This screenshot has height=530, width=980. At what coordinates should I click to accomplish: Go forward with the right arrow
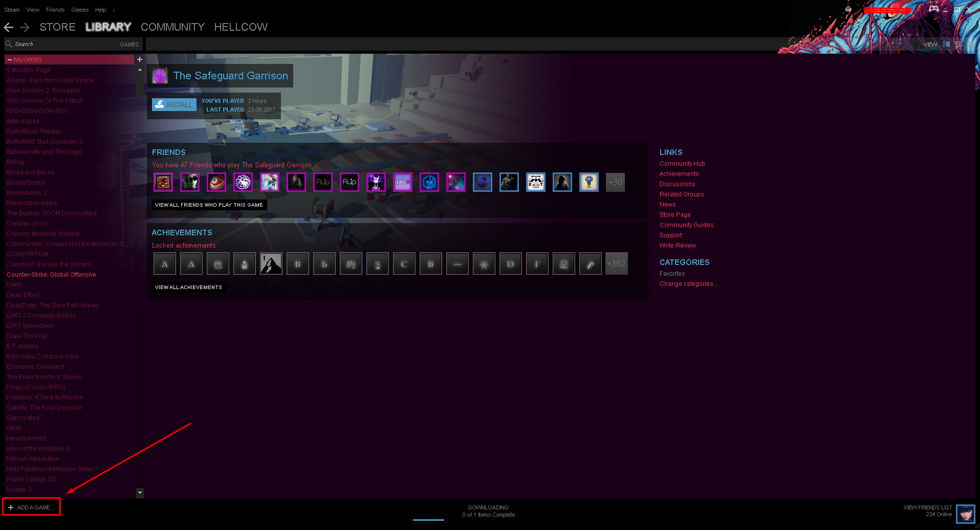[25, 27]
